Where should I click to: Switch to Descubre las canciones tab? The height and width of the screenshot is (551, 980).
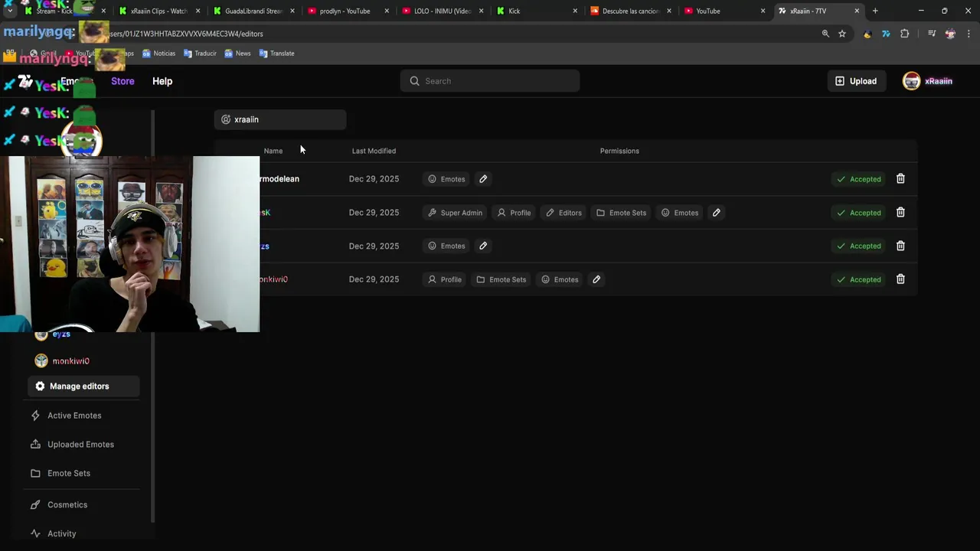coord(630,11)
